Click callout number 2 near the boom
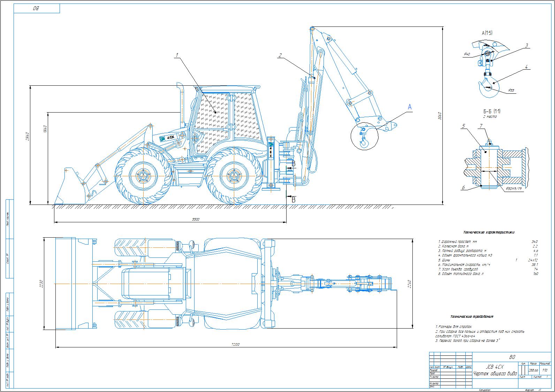555x392 pixels. tap(280, 55)
